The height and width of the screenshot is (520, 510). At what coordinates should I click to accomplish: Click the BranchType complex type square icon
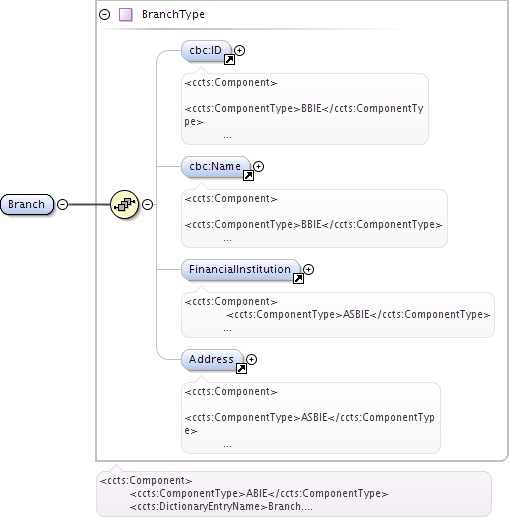(x=126, y=15)
